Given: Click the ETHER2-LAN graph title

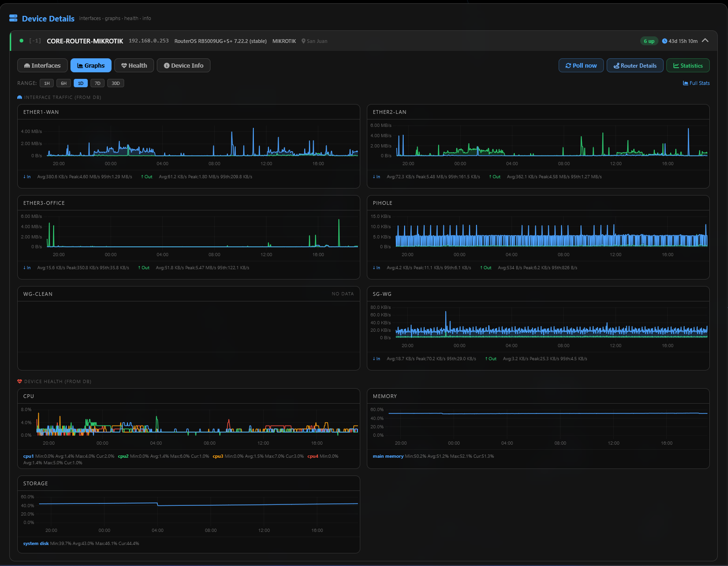Looking at the screenshot, I should tap(390, 112).
